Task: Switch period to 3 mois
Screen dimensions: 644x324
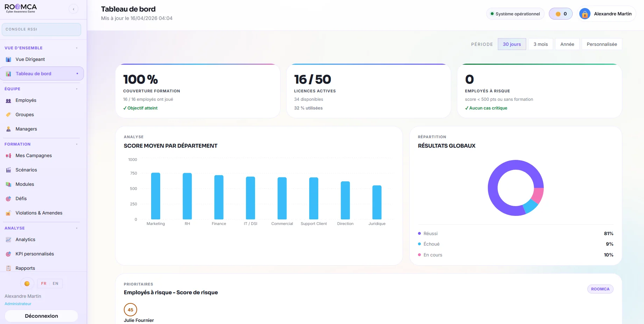Action: tap(541, 44)
